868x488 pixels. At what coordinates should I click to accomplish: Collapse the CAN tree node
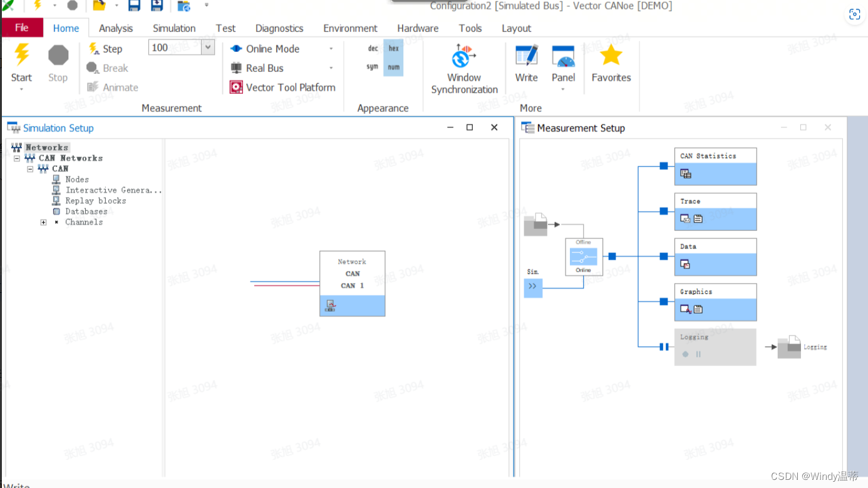pos(30,169)
